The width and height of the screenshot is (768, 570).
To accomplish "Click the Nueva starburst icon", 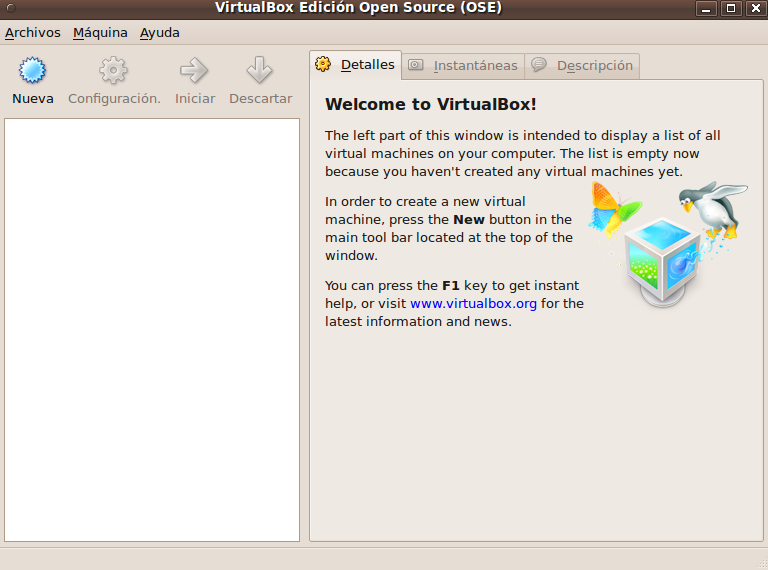I will (32, 70).
